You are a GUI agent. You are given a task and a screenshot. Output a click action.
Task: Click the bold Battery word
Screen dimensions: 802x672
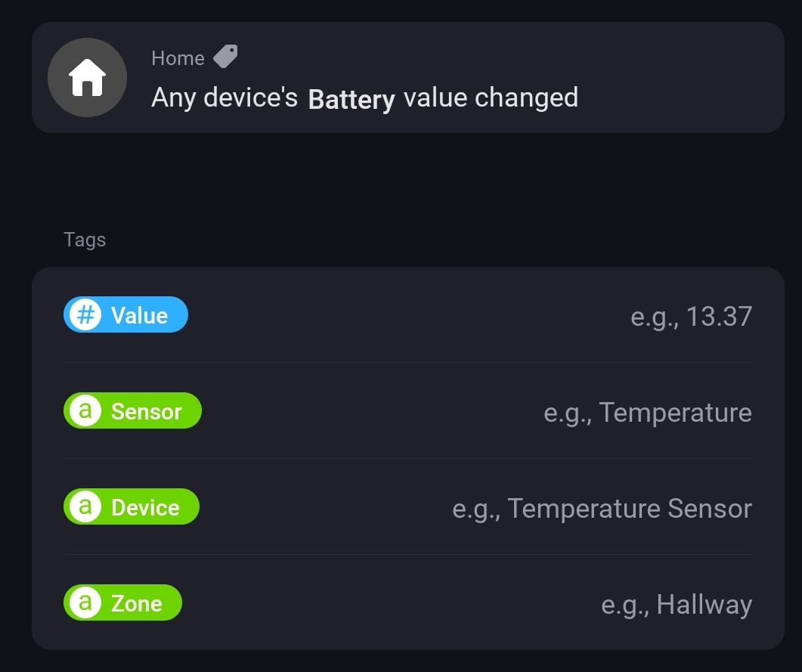351,99
